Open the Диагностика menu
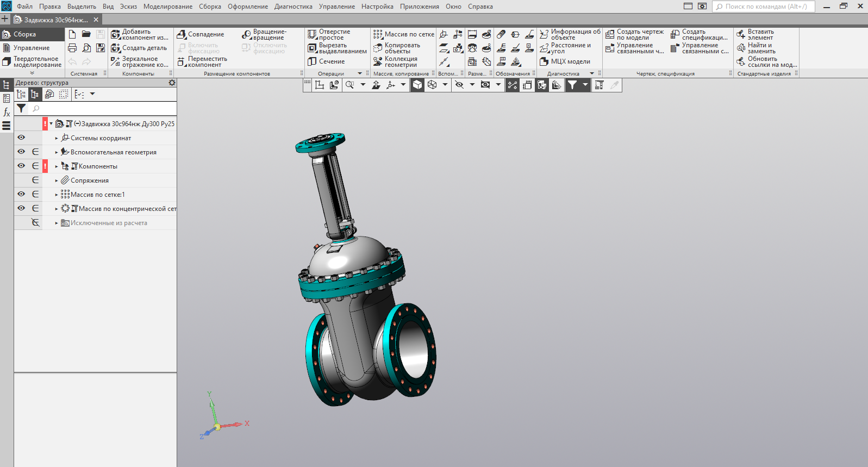The width and height of the screenshot is (868, 467). [294, 7]
